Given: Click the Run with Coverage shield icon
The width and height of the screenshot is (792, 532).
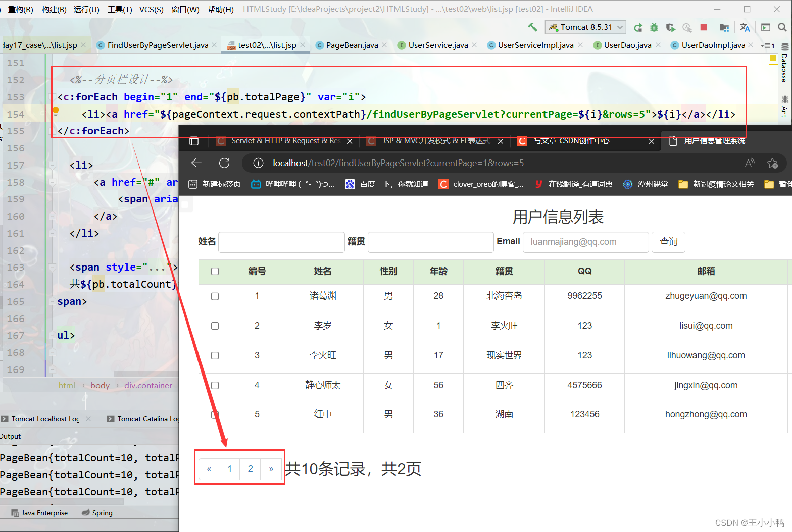Looking at the screenshot, I should 670,27.
